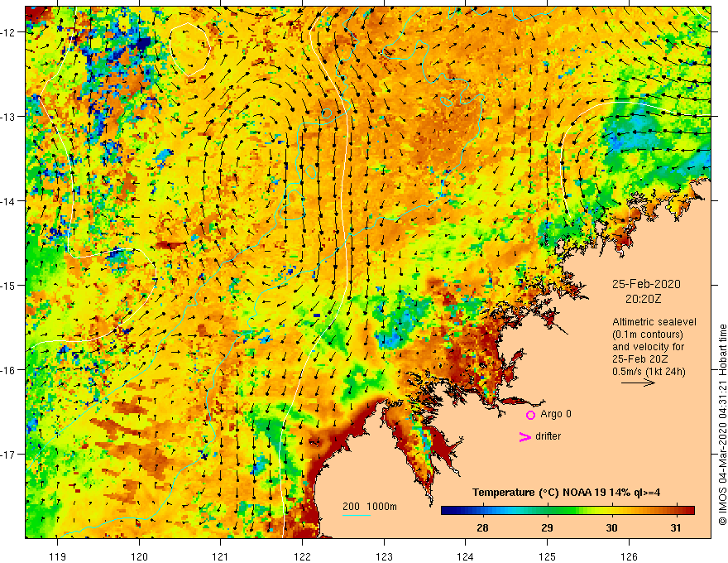Click the colorbar tick label 29
This screenshot has height=563, width=728.
coord(548,527)
